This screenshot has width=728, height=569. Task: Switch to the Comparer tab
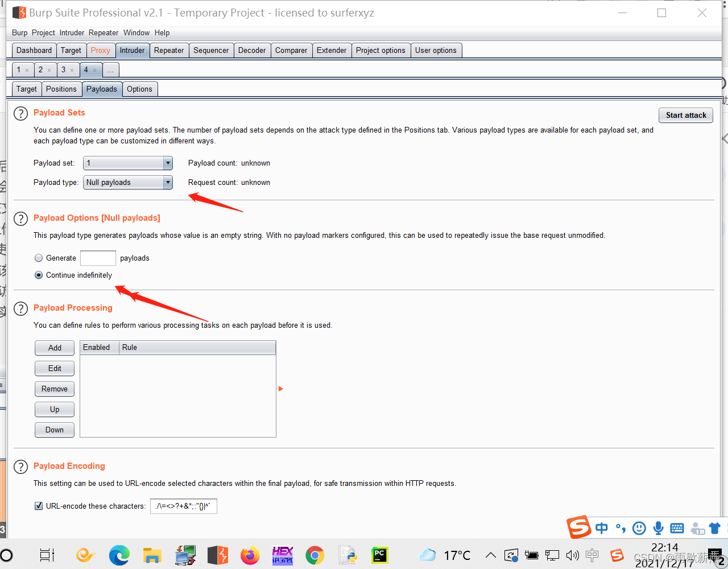click(x=291, y=50)
